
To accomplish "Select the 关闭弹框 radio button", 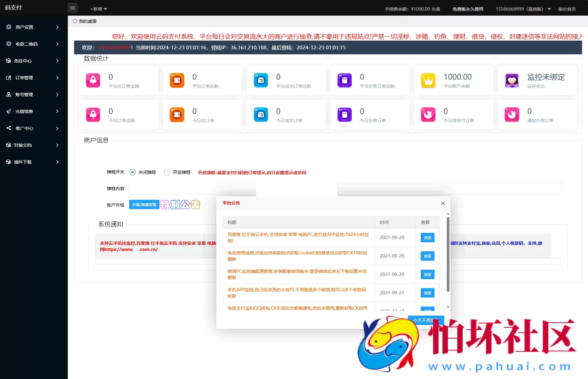I will 133,172.
